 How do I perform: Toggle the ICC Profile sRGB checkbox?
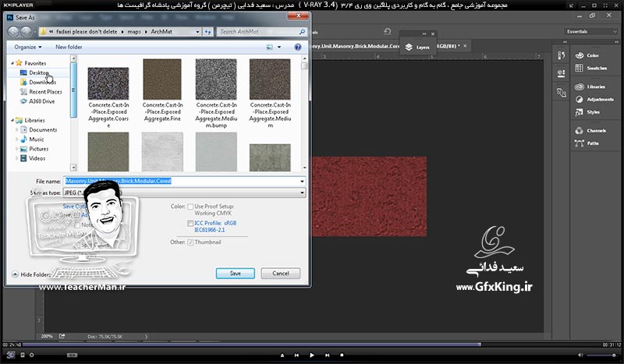(190, 223)
